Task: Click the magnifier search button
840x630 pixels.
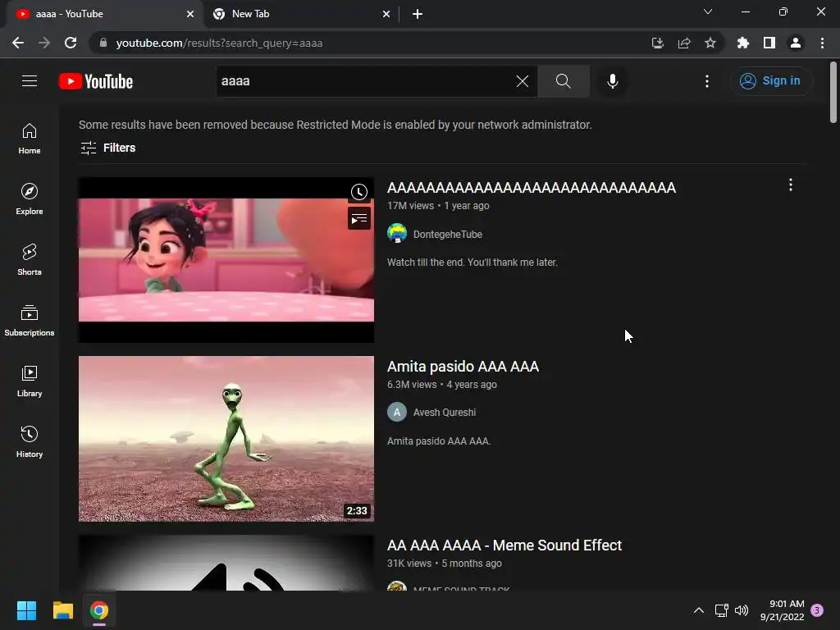Action: (x=563, y=81)
